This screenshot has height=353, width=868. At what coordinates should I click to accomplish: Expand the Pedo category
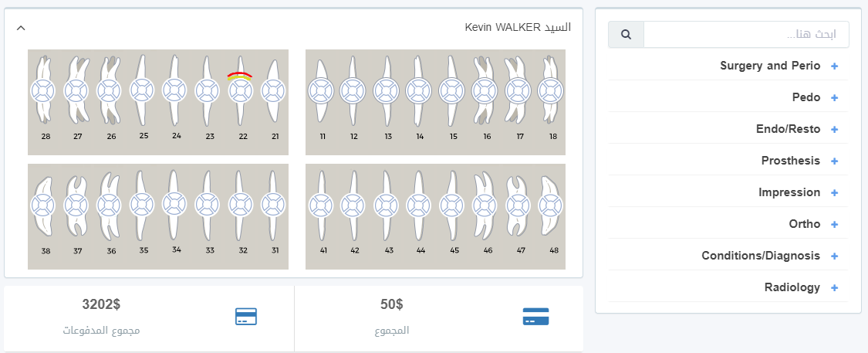coord(835,97)
